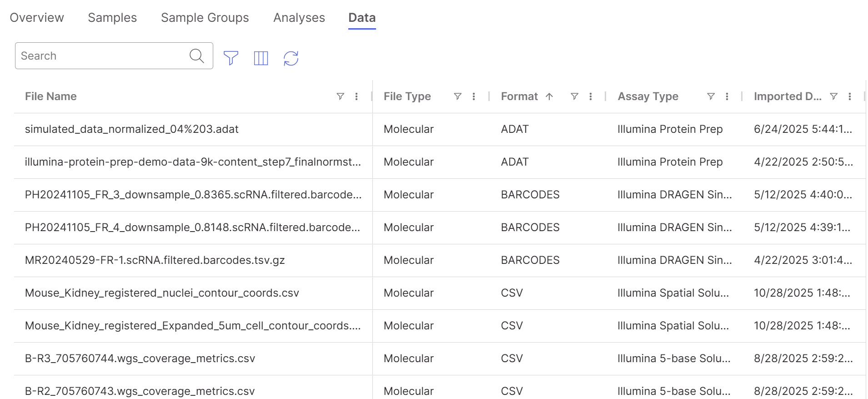Filter the File Name column
Image resolution: width=868 pixels, height=399 pixels.
tap(340, 96)
